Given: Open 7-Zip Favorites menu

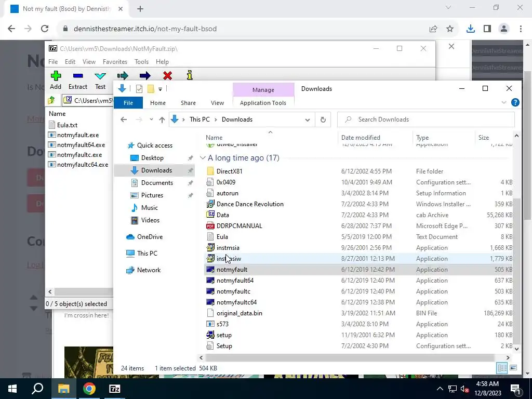Looking at the screenshot, I should pyautogui.click(x=115, y=62).
